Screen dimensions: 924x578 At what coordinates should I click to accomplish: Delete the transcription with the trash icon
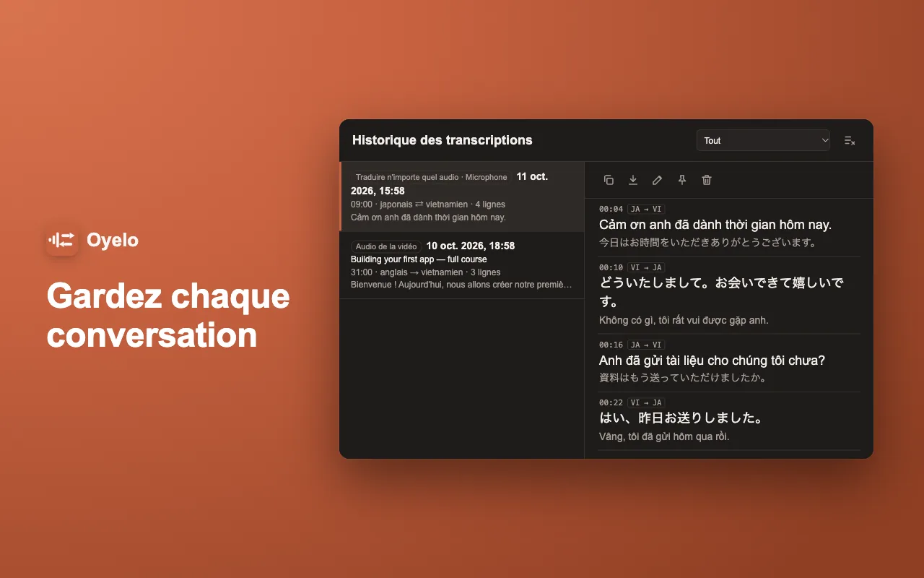[x=707, y=180]
